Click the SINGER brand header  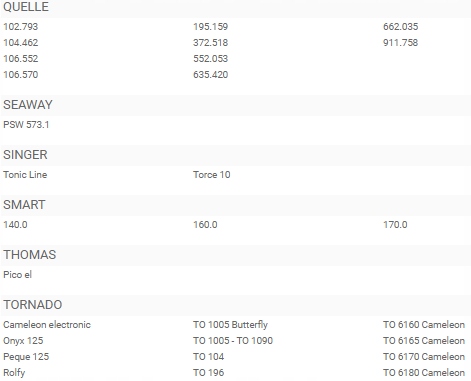coord(25,155)
